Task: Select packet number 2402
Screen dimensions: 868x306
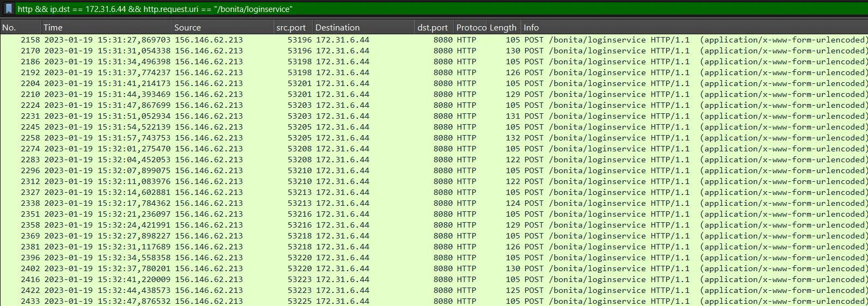Action: (x=434, y=268)
